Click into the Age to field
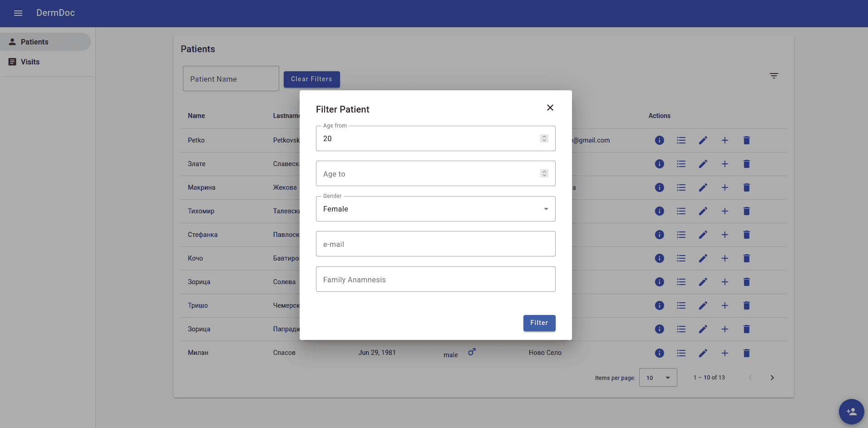The width and height of the screenshot is (868, 428). click(427, 174)
